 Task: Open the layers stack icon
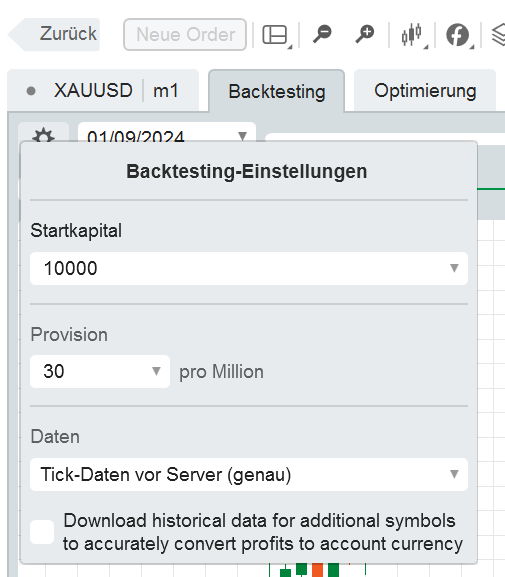coord(499,35)
